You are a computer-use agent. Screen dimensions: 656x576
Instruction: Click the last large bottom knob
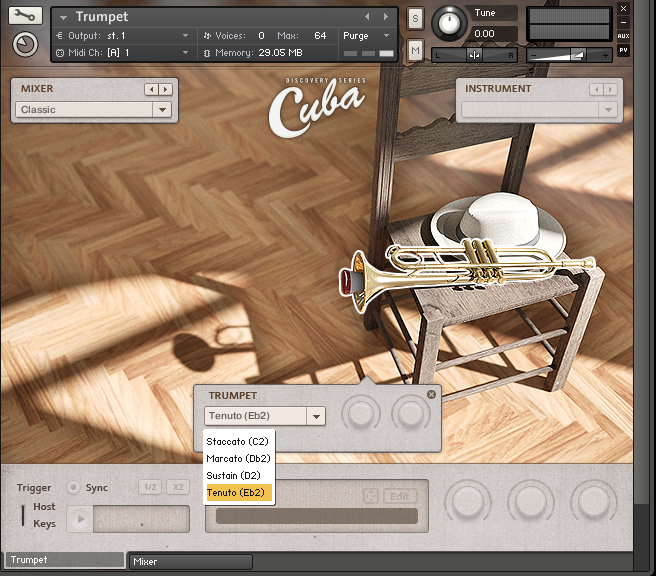(x=593, y=501)
